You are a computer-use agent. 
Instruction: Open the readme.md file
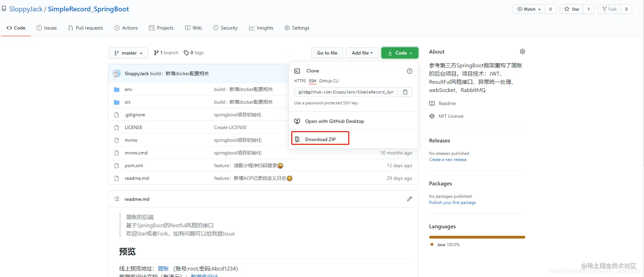coord(137,178)
